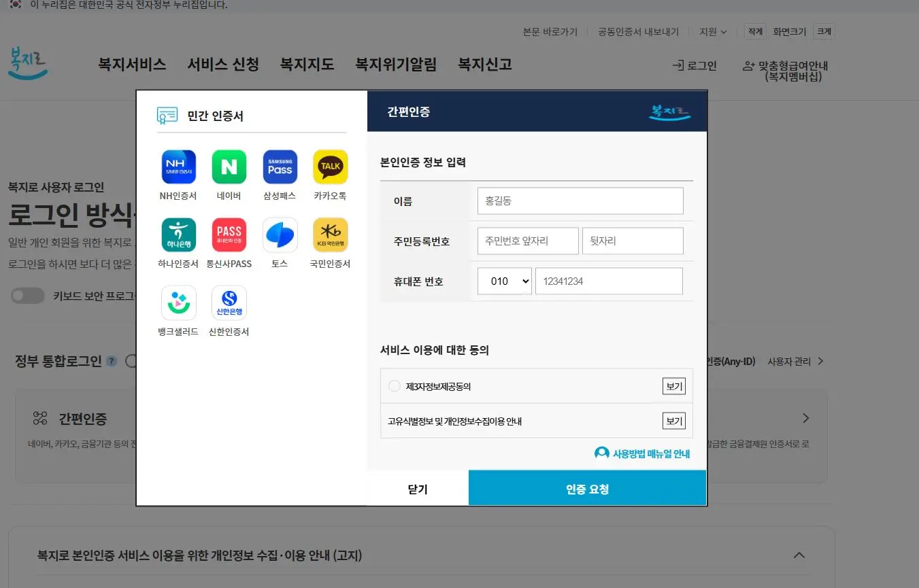Click the 이름 input field
Screen dimensions: 919x588
(x=580, y=201)
